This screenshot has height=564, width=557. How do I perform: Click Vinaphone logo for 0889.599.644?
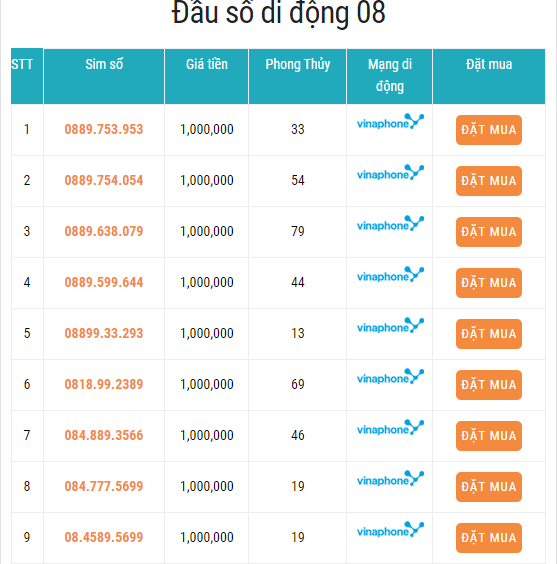click(390, 275)
